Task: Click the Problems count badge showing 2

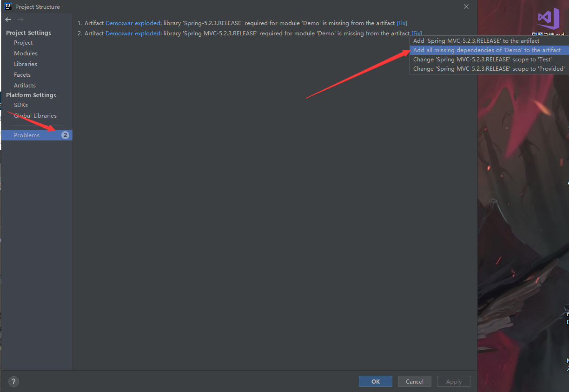Action: pos(65,135)
